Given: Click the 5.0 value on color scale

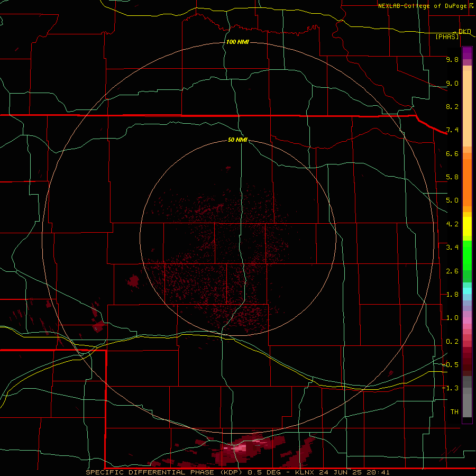Looking at the screenshot, I should click(x=452, y=200).
